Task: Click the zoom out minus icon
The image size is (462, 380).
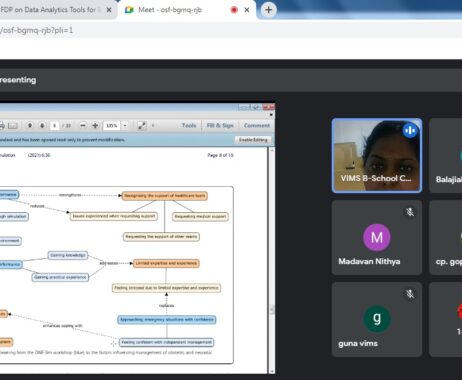Action: coord(83,125)
